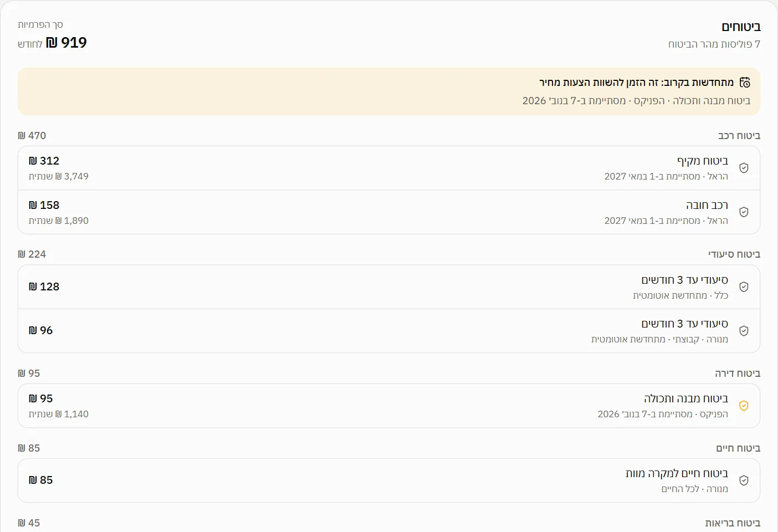Click the subtitle 7 פוליסות מהר הביטוח

tap(714, 44)
